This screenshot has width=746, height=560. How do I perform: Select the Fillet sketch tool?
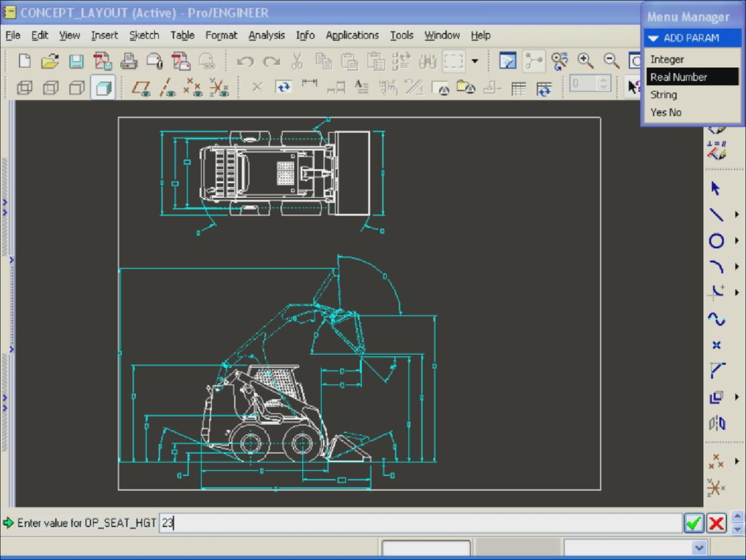point(717,292)
